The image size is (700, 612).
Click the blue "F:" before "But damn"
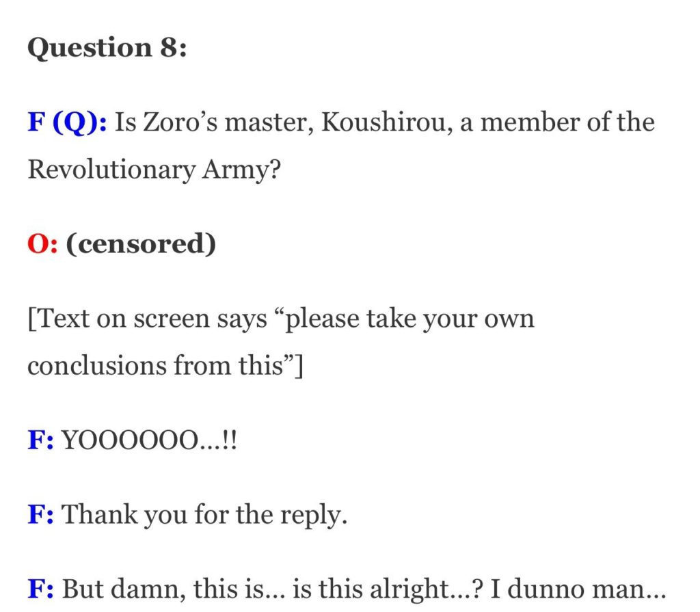pos(40,589)
